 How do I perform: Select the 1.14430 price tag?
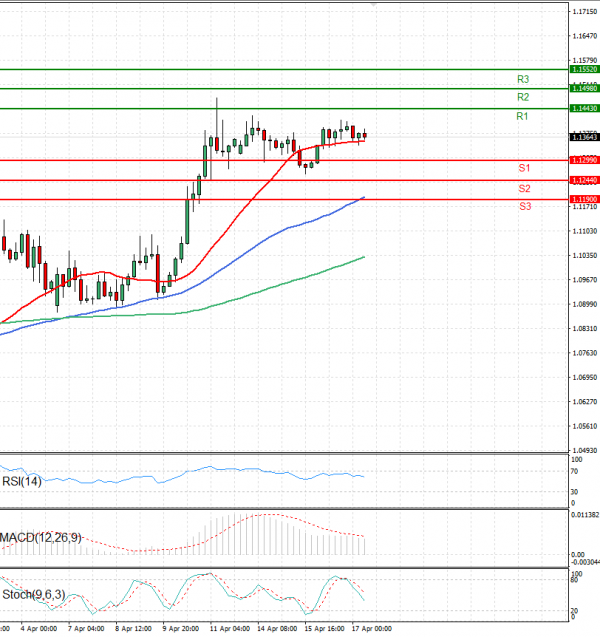(583, 108)
